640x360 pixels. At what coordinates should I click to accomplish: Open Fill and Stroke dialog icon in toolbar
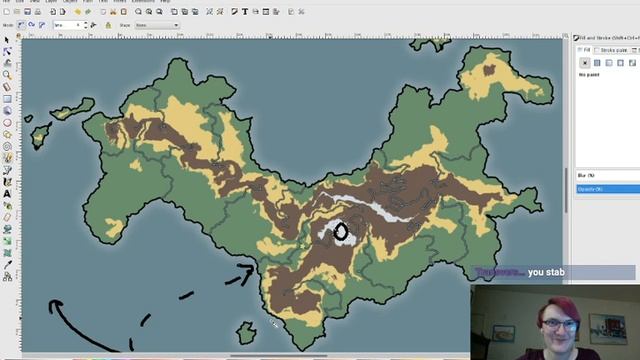coord(234,12)
